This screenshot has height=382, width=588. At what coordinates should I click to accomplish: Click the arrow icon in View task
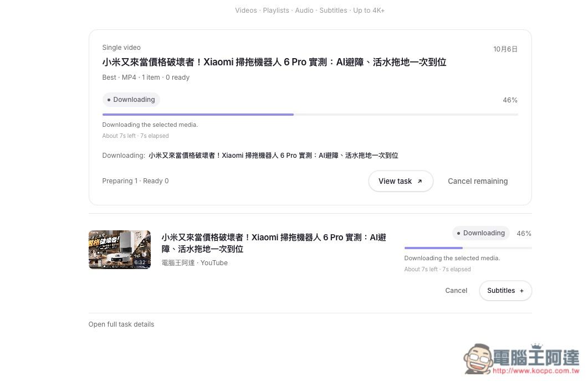click(x=420, y=181)
